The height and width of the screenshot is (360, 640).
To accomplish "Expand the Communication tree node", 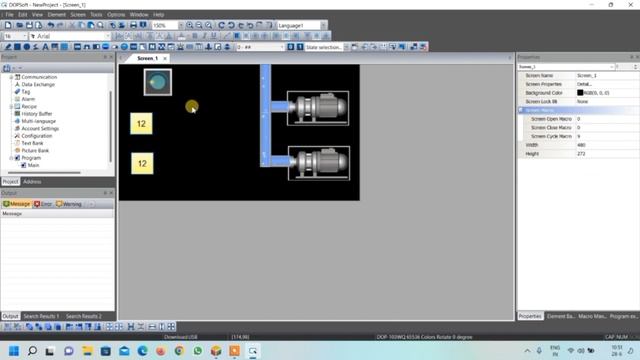I will (x=11, y=77).
